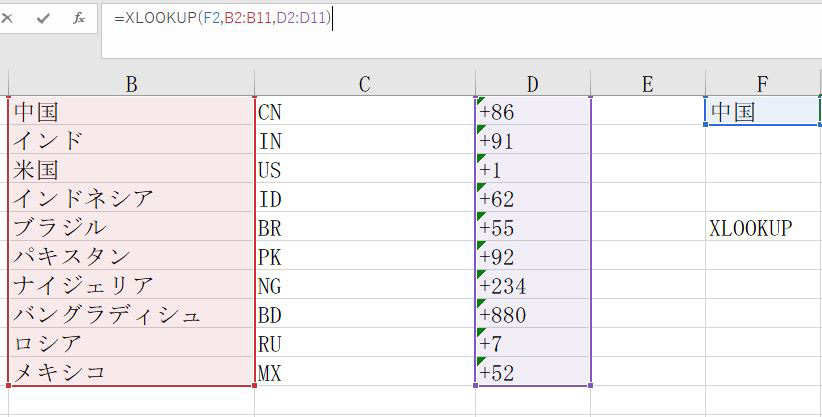
Task: Click the cell labeled XLOOKUP
Action: 763,228
